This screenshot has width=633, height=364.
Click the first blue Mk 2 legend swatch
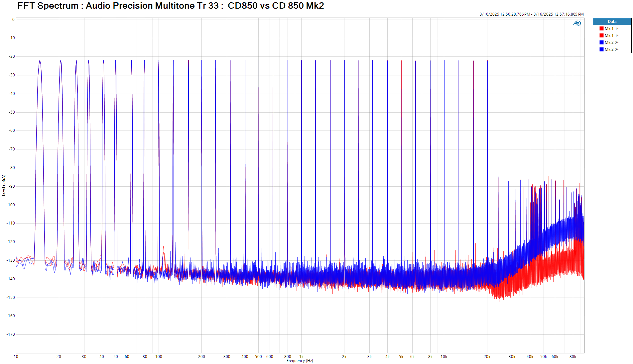click(x=601, y=43)
